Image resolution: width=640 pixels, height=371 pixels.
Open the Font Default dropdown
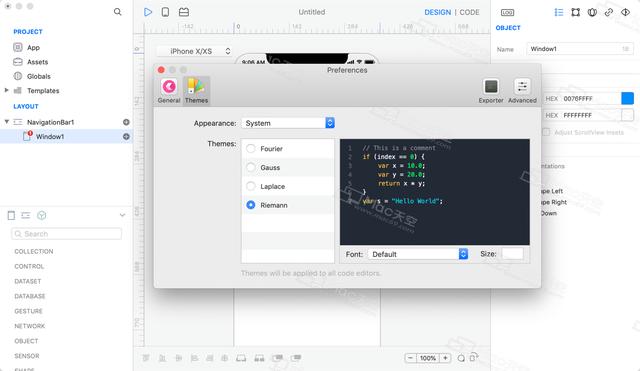click(418, 254)
